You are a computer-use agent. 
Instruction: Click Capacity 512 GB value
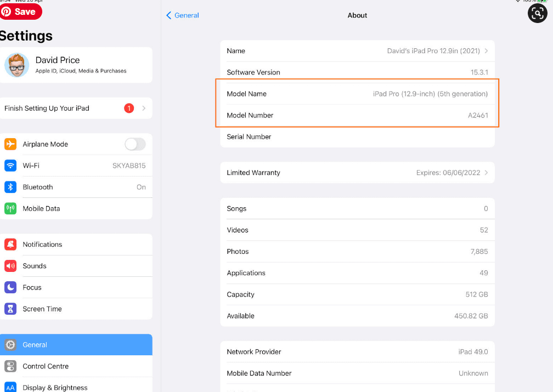point(477,294)
